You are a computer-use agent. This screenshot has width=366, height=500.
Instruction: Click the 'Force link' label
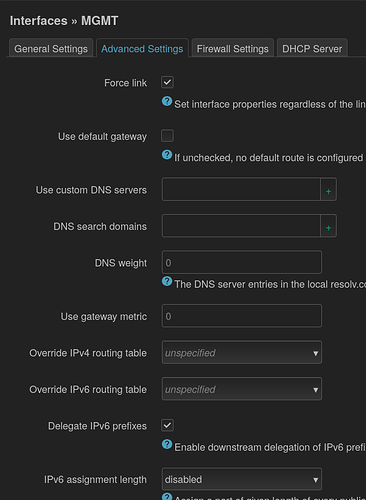pyautogui.click(x=125, y=83)
